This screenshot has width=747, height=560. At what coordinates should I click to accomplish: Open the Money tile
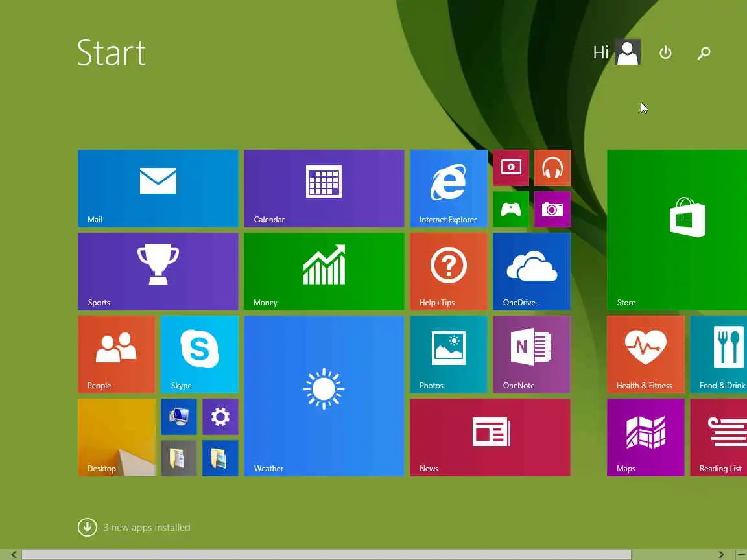pos(324,272)
